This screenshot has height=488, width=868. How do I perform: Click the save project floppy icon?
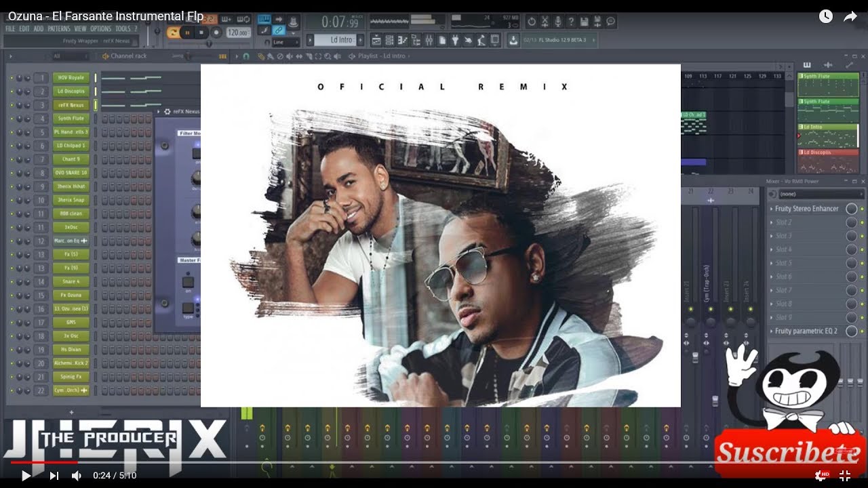[584, 22]
